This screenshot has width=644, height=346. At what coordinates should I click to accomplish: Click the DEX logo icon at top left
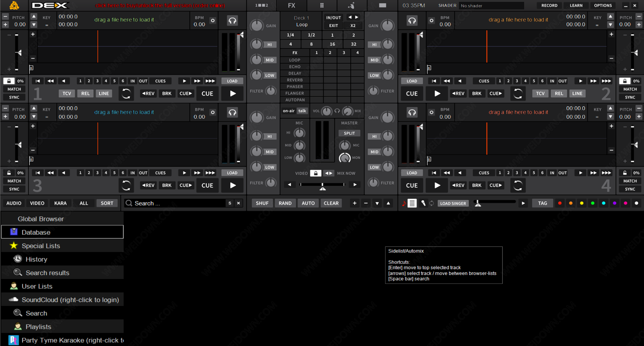(x=14, y=5)
